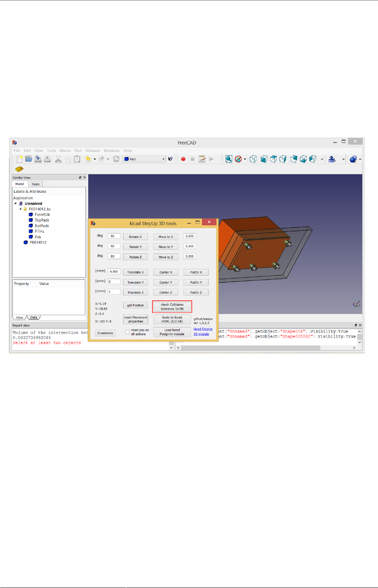Click the PutOn Z button
378x588 pixels.
pyautogui.click(x=196, y=292)
